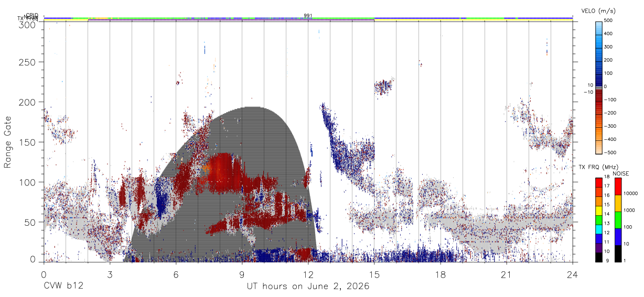The image size is (644, 297).
Task: Click the '13' label on the TX FRQ legend
Action: point(607,223)
